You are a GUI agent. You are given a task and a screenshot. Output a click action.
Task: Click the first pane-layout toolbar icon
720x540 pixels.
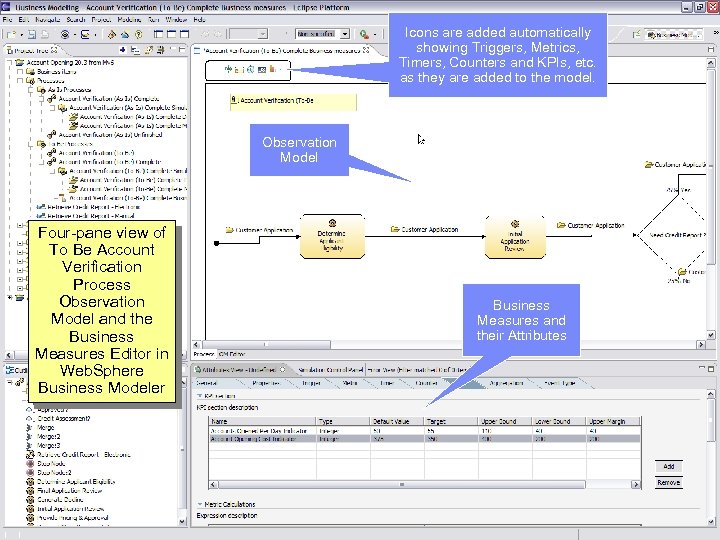pos(158,34)
